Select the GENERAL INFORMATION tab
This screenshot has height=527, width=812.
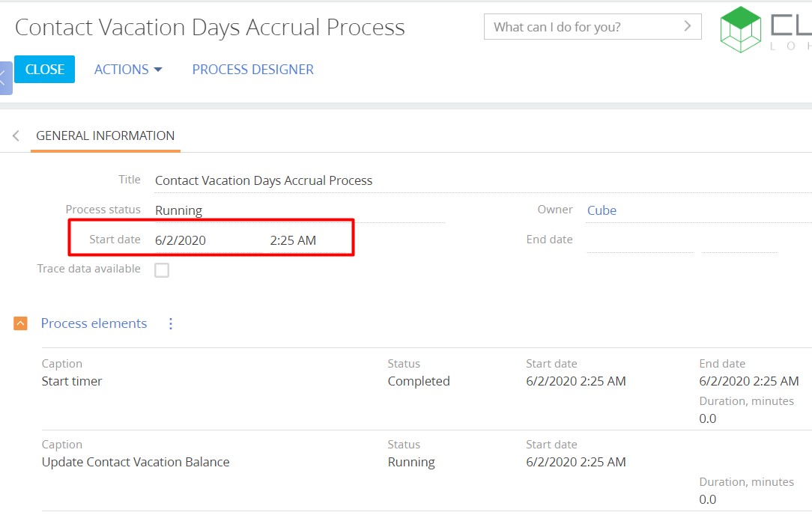point(105,135)
